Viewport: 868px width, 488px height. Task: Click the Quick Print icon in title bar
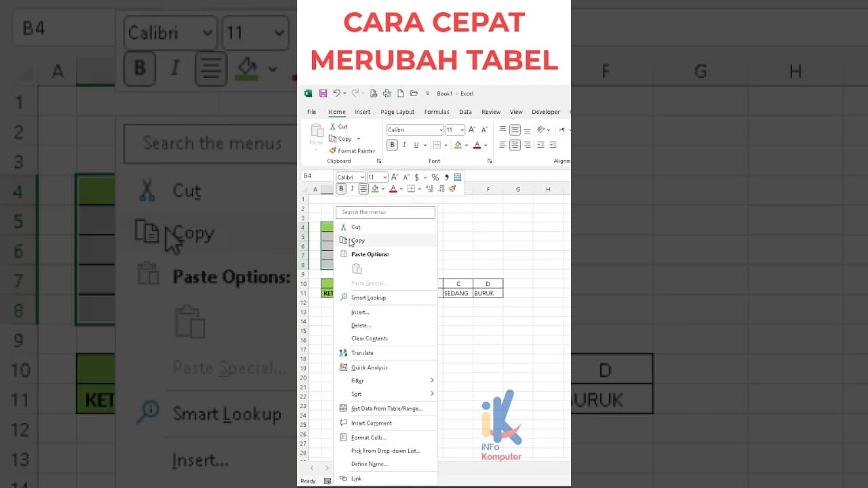[x=387, y=94]
